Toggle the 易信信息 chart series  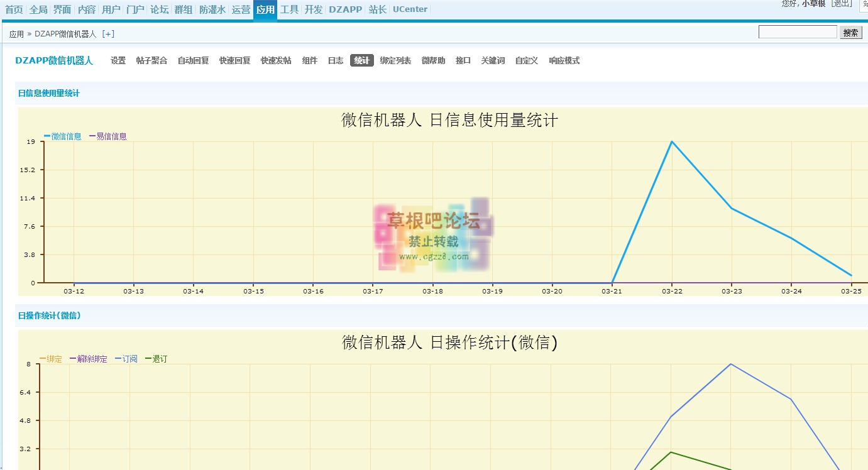pos(108,135)
